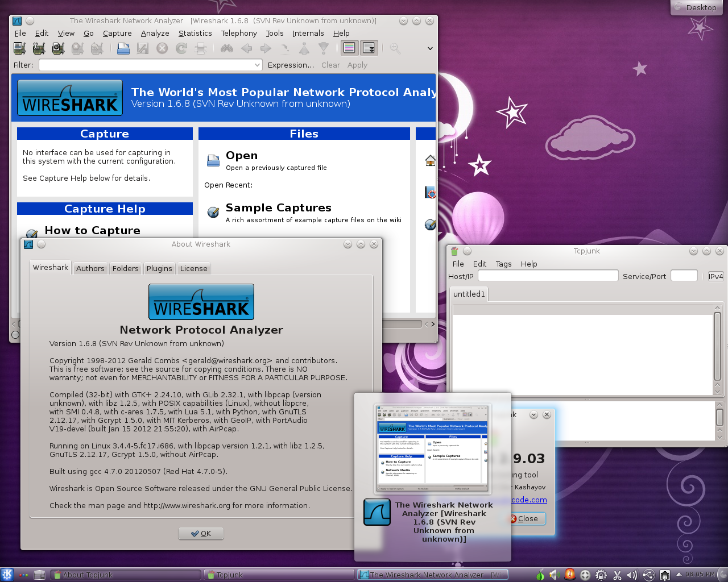
Task: Select the untitled1 tab in Tcpjunk
Action: pos(469,294)
